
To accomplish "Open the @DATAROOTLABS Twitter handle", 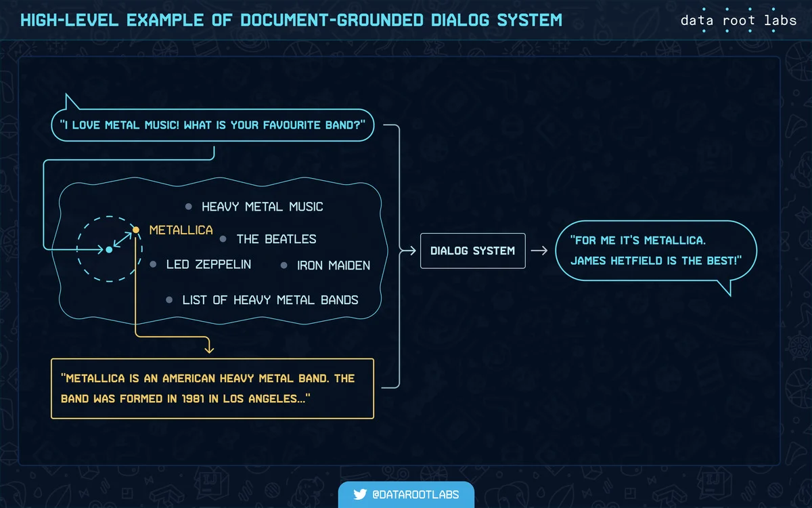I will coord(415,494).
